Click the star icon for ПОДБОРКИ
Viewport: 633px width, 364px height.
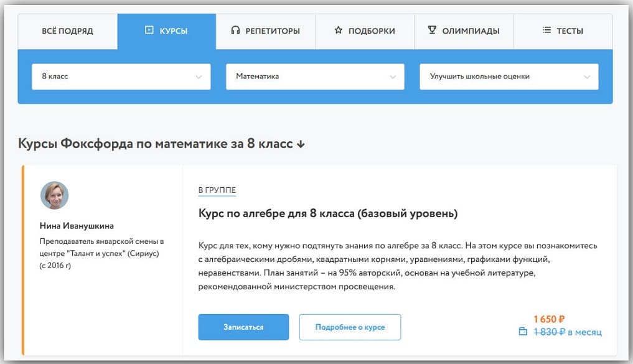[339, 30]
